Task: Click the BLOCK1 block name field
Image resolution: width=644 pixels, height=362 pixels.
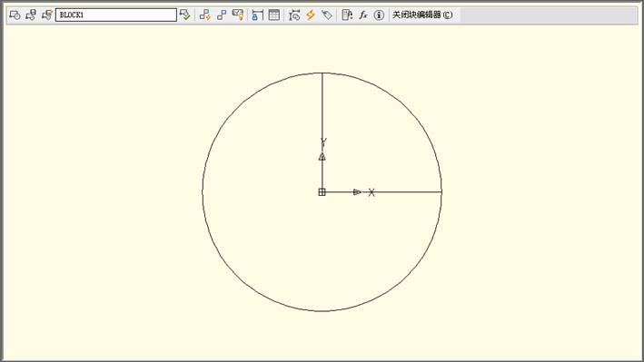Action: pos(116,15)
